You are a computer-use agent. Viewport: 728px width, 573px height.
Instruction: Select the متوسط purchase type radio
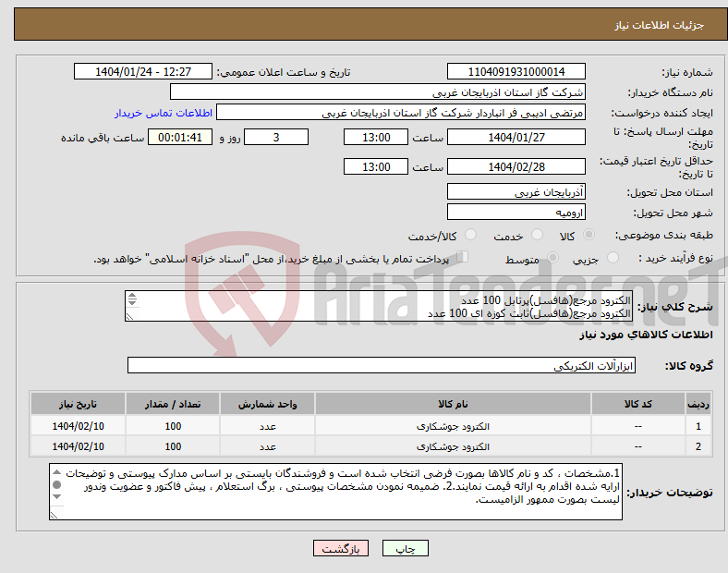pos(552,258)
